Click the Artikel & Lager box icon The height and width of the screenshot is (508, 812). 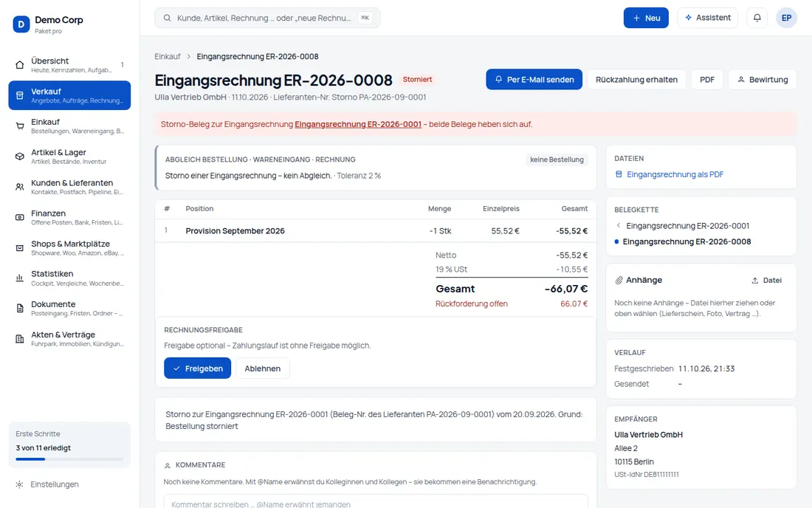point(20,157)
